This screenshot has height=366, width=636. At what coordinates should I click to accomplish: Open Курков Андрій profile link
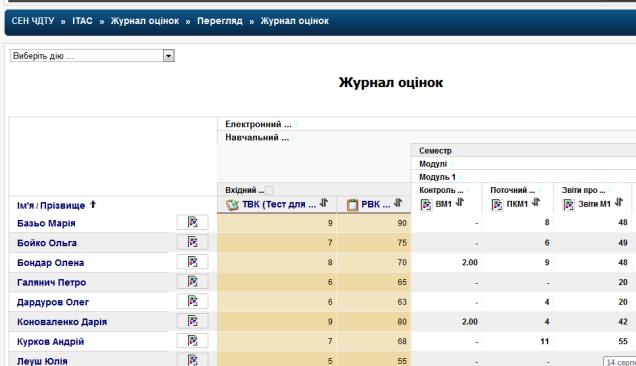coord(51,342)
